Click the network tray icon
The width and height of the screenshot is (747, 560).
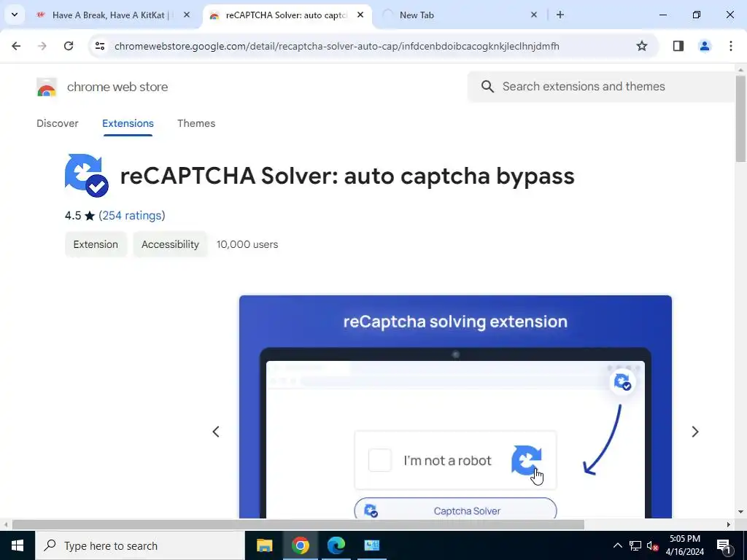(x=635, y=545)
